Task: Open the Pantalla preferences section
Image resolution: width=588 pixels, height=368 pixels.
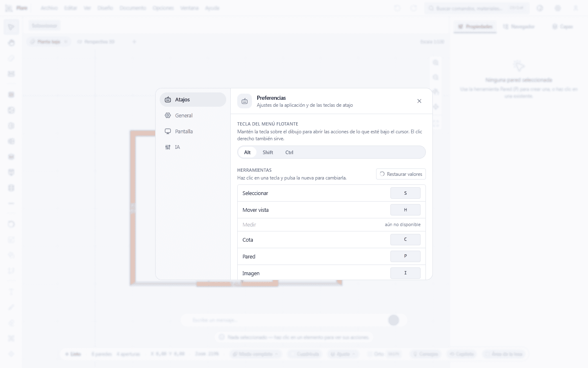Action: (x=193, y=131)
